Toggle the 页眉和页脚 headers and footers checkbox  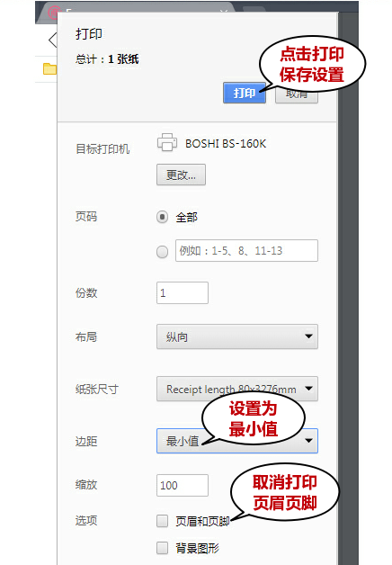162,521
